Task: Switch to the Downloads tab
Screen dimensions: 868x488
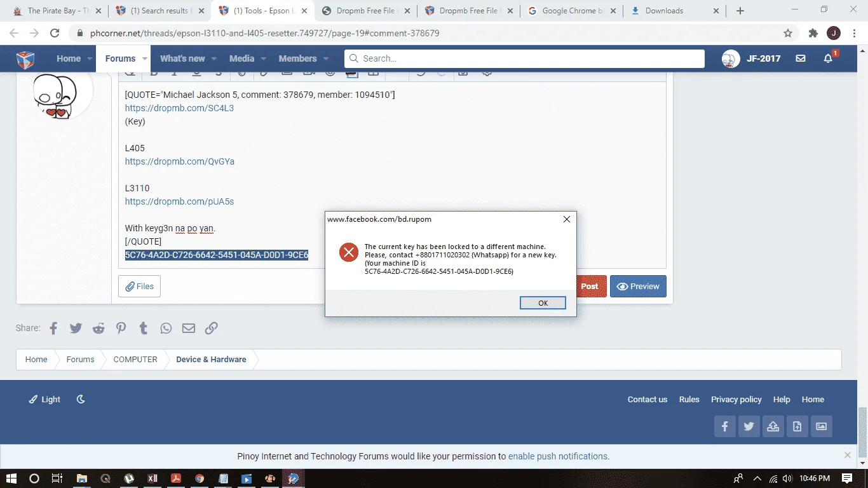Action: click(x=675, y=11)
